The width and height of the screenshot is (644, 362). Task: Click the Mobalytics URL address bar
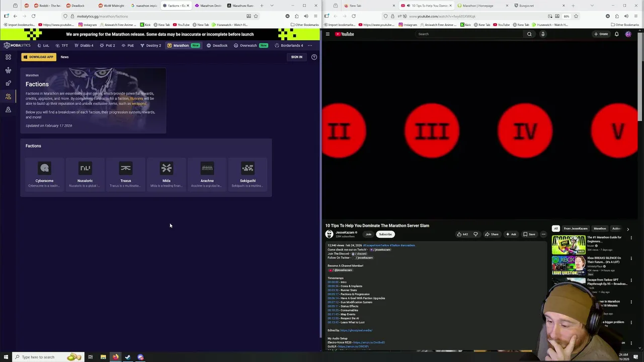(x=161, y=16)
